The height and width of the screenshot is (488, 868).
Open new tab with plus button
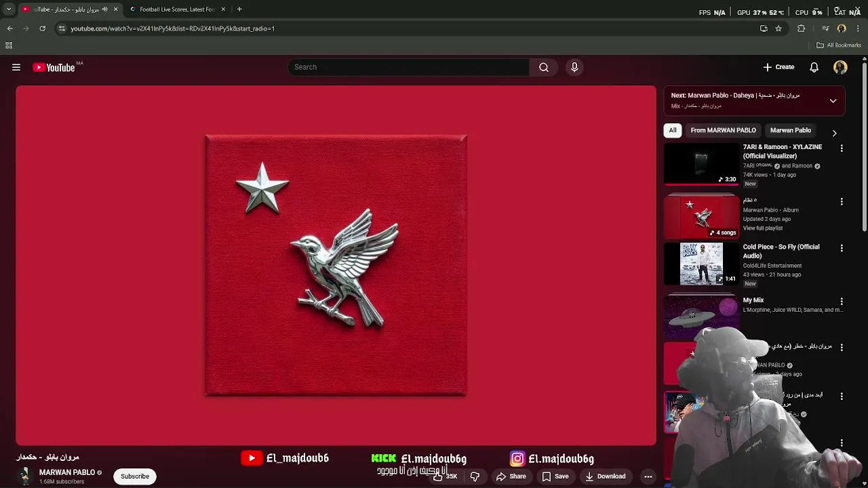(239, 9)
